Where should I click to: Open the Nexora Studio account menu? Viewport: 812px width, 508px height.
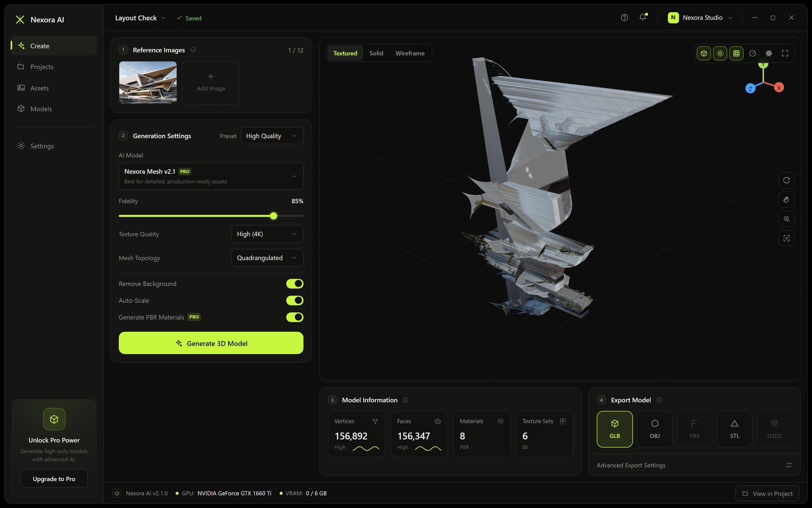coord(700,17)
